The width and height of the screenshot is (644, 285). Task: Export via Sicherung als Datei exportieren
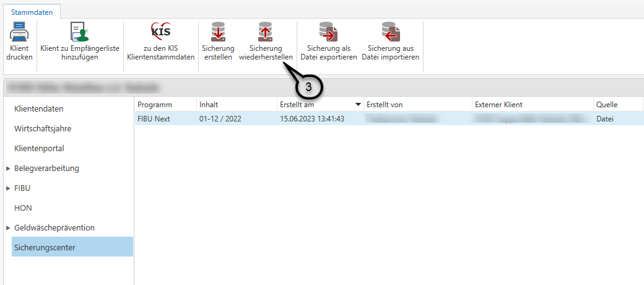point(328,32)
